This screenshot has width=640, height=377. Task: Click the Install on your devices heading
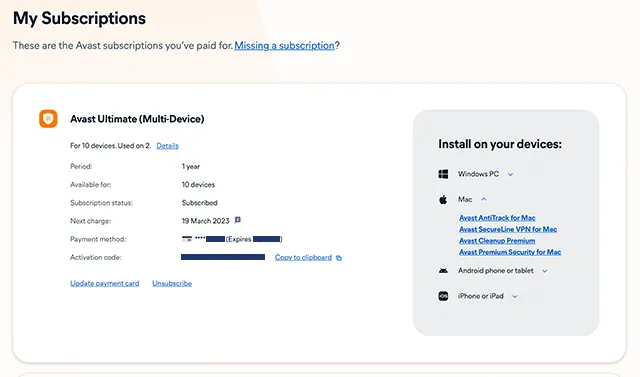point(500,144)
